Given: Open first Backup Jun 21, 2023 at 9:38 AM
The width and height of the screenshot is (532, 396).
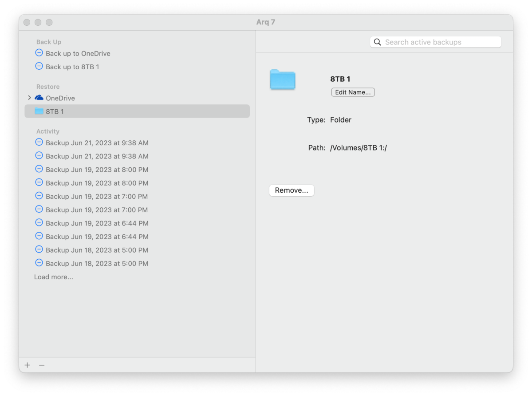Looking at the screenshot, I should [x=97, y=143].
